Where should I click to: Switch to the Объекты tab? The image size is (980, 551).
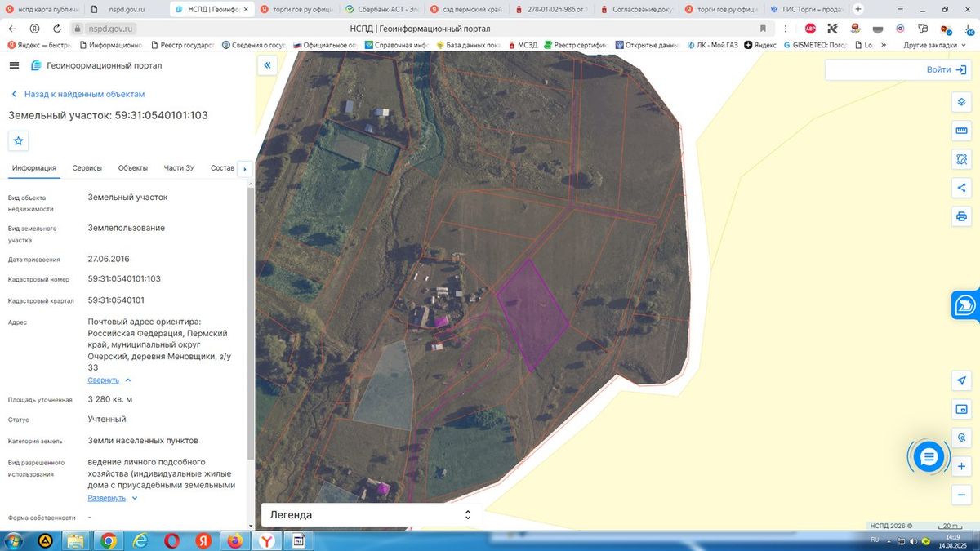pos(133,168)
